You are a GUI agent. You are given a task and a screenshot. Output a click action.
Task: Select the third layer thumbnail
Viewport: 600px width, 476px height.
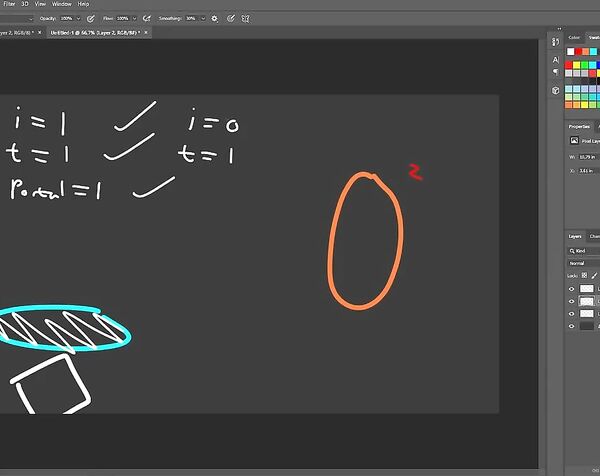point(587,314)
